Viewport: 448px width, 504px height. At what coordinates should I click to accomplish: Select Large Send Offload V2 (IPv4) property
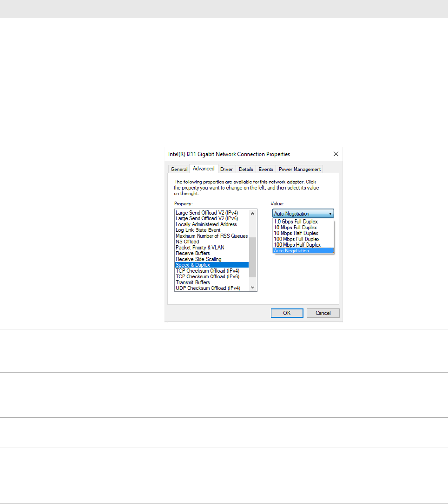pyautogui.click(x=212, y=213)
